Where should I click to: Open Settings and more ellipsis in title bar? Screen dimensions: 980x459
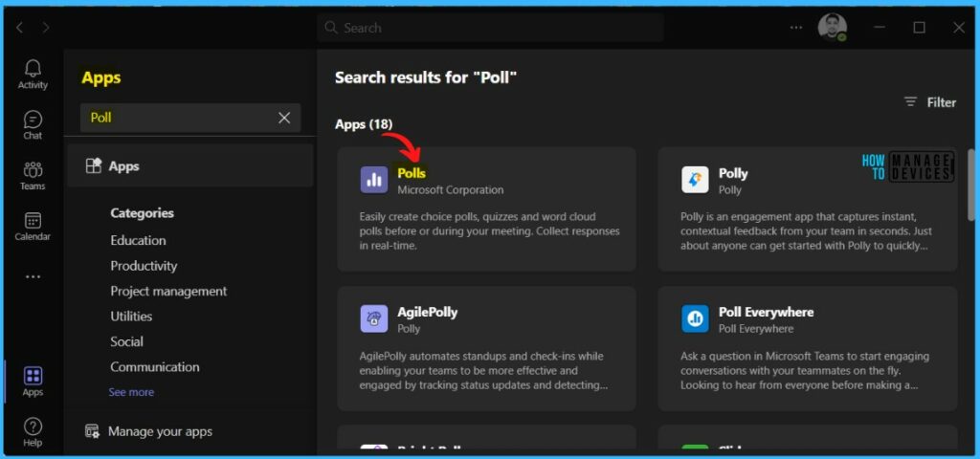coord(795,28)
